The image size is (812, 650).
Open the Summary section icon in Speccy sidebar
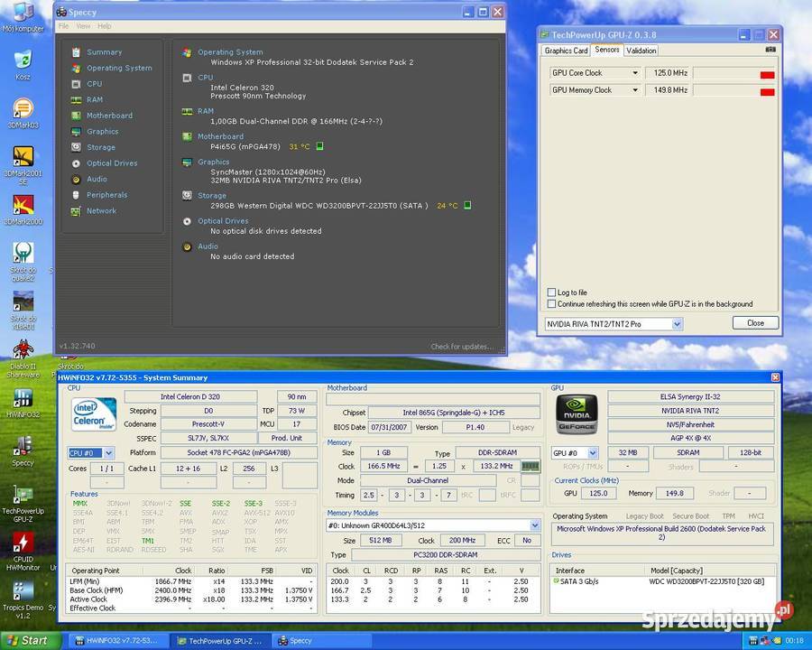[x=76, y=52]
